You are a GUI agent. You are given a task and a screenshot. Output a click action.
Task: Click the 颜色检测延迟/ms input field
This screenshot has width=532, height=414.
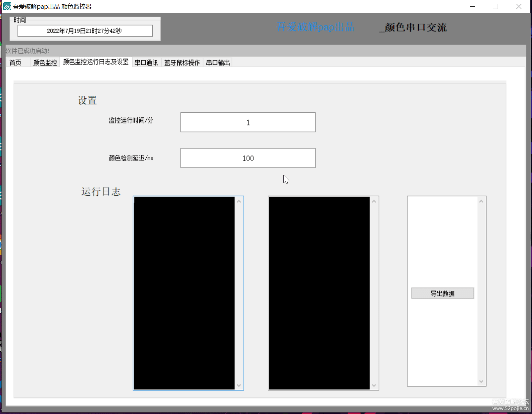point(248,158)
